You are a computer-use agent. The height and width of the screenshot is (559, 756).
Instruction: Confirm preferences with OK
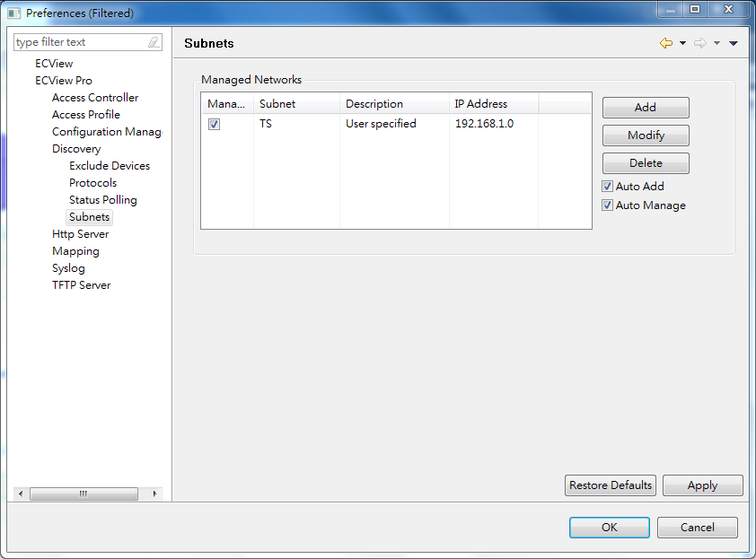pyautogui.click(x=610, y=528)
